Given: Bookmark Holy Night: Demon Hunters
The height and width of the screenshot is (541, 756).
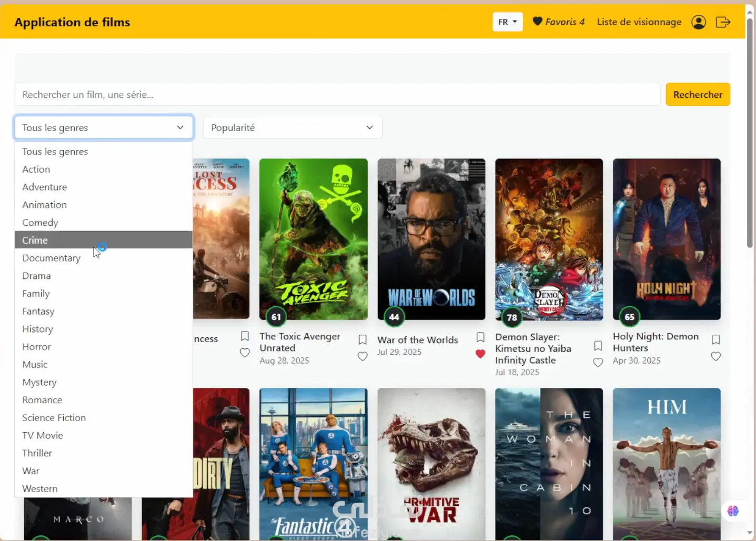Looking at the screenshot, I should click(x=716, y=339).
